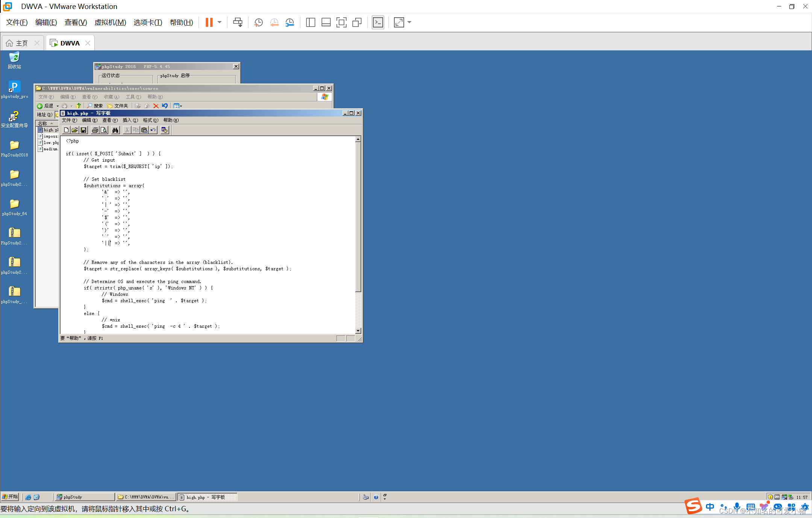
Task: Expand the Explorer back history dropdown
Action: point(58,106)
